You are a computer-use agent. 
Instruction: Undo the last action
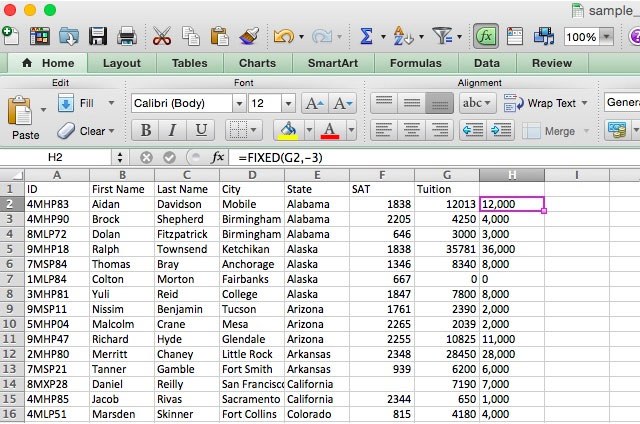click(284, 37)
